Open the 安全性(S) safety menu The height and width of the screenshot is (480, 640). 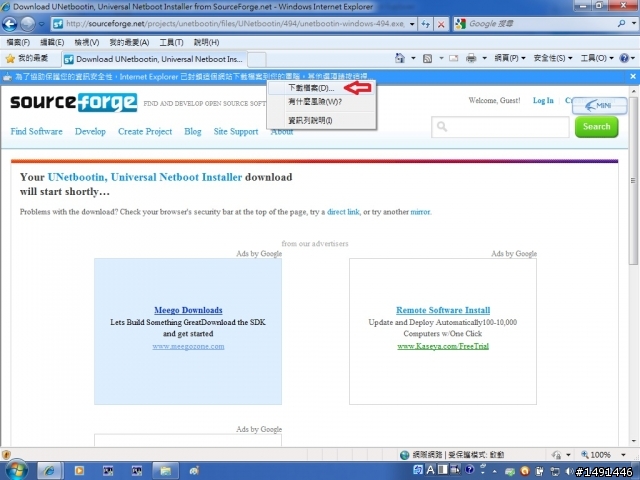pos(553,58)
